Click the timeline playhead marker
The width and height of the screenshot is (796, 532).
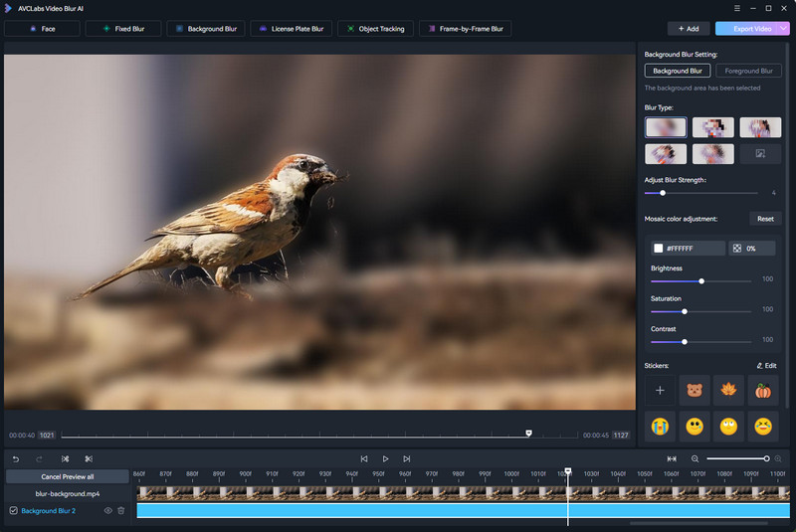(x=568, y=471)
